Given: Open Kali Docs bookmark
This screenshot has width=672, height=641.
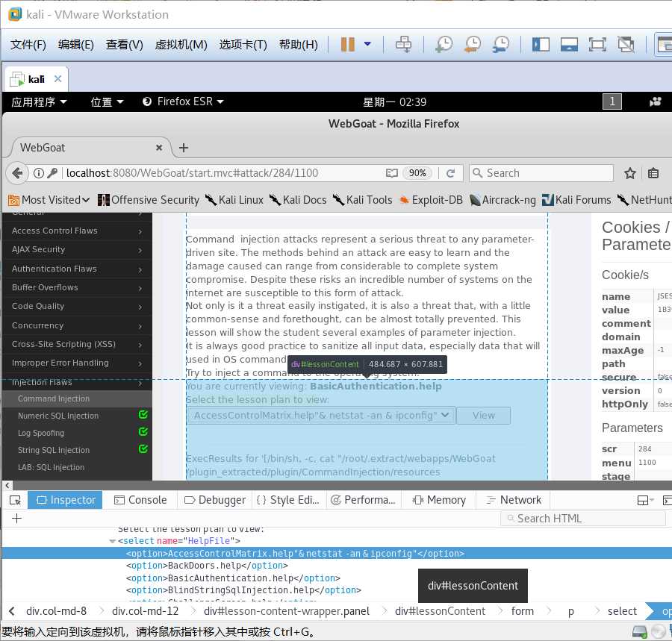Looking at the screenshot, I should click(x=298, y=200).
